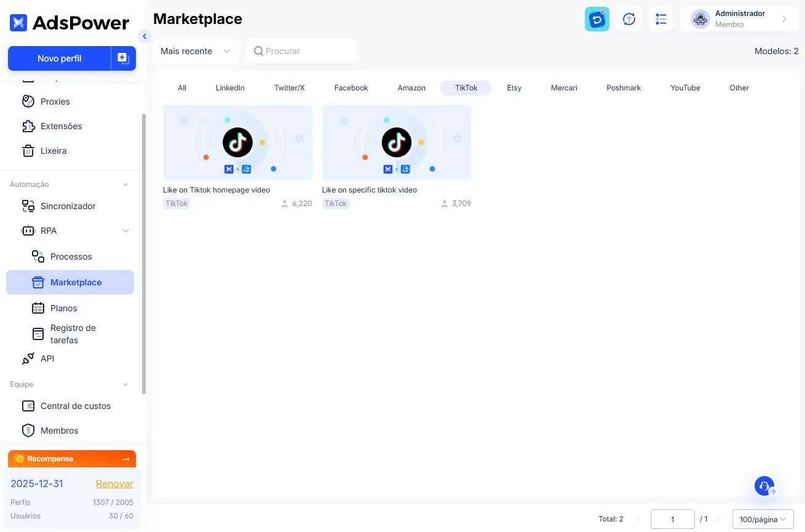Click the Recompensa arrow icon
805x532 pixels.
(126, 459)
